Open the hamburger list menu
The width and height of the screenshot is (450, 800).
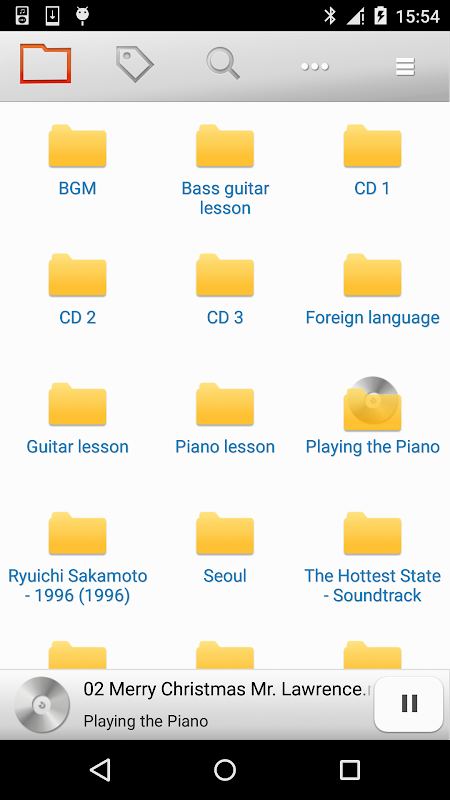click(405, 67)
